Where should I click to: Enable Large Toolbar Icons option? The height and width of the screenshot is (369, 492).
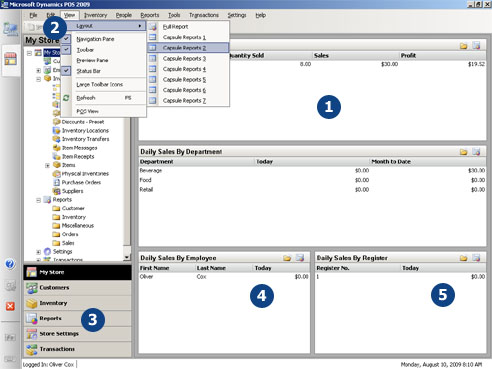coord(99,84)
